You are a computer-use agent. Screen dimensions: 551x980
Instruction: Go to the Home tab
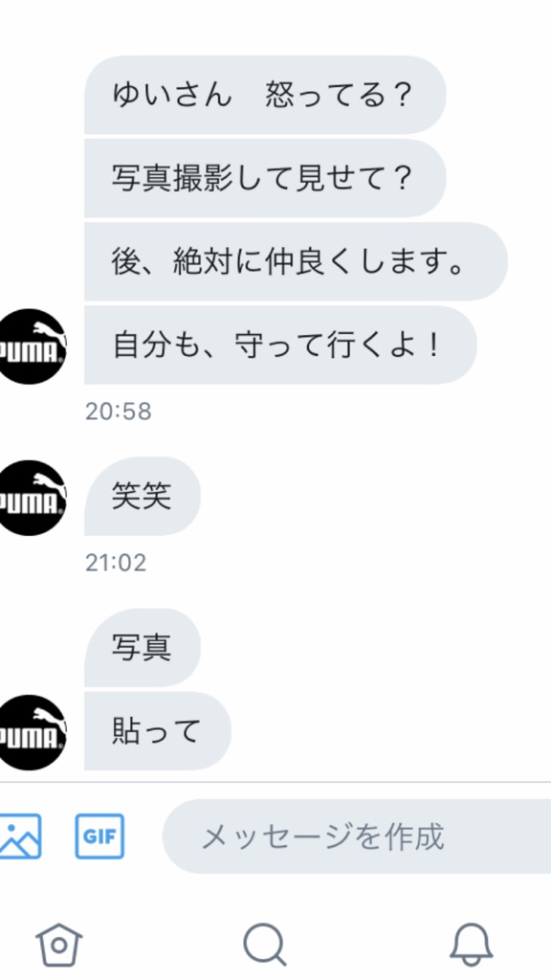point(58,945)
